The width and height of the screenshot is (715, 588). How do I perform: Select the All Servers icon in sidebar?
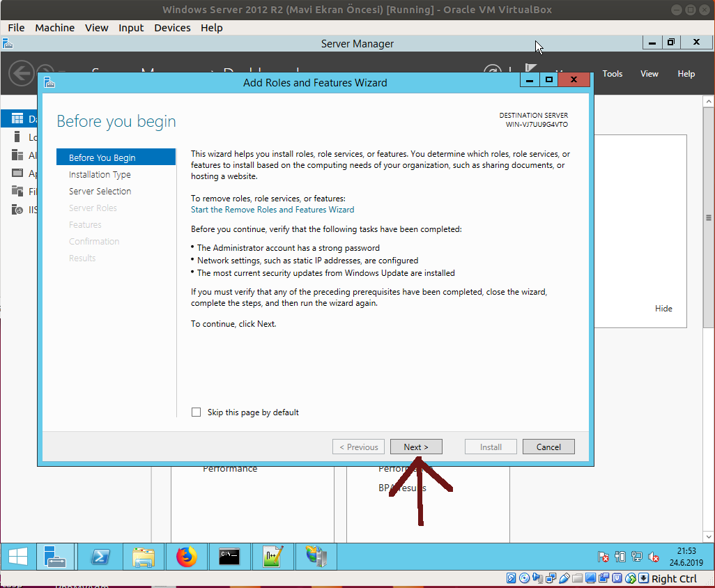[x=17, y=155]
